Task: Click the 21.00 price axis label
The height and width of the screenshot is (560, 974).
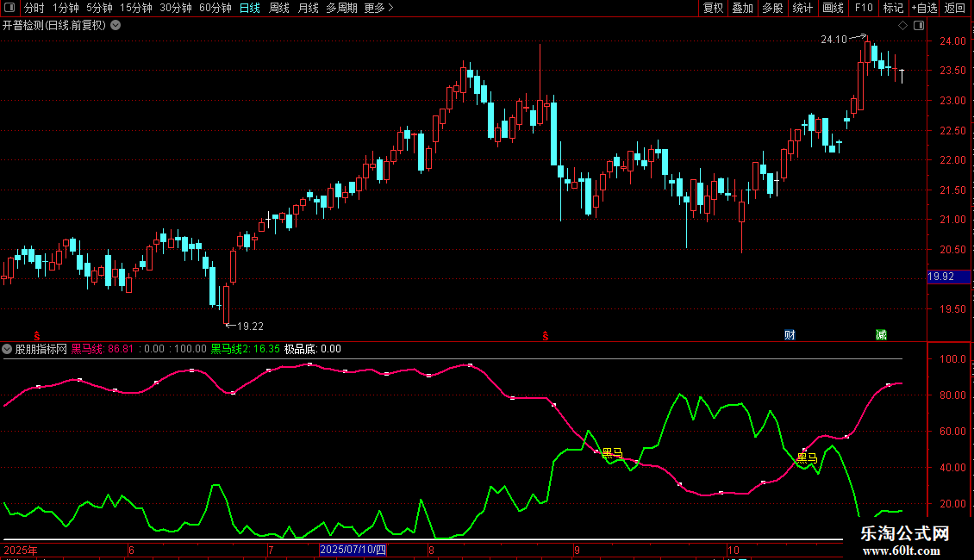Action: 952,219
